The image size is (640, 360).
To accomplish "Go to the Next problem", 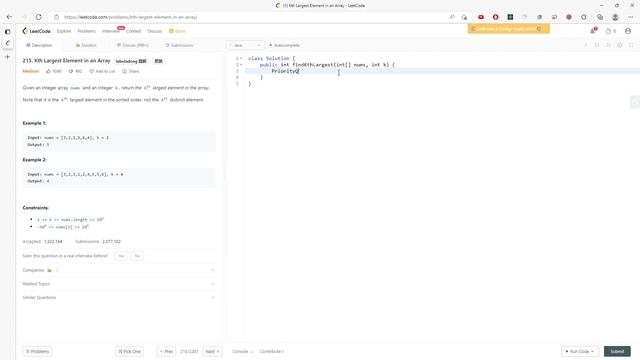I will [212, 351].
